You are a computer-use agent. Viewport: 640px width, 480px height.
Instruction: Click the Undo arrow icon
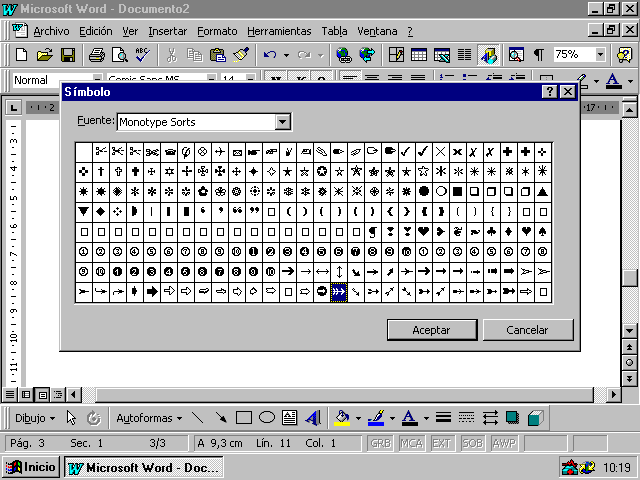point(270,55)
